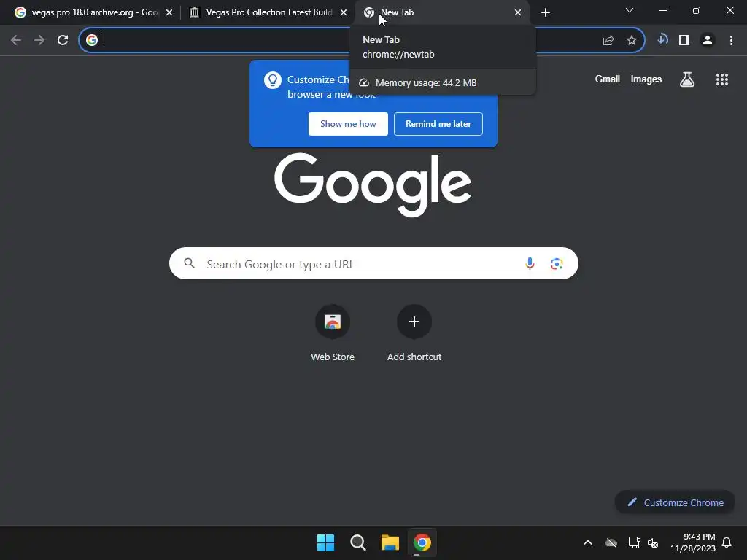The image size is (747, 560).
Task: Open the network status tray icon
Action: tap(634, 542)
